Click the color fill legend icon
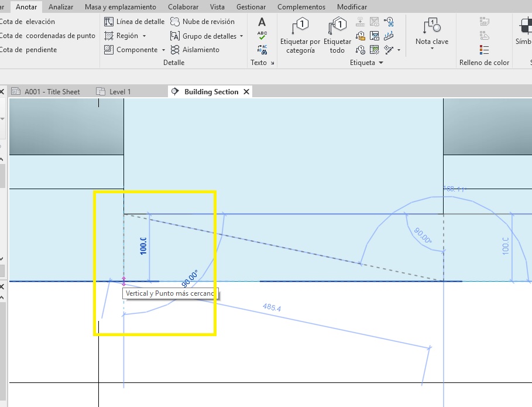The image size is (532, 407). tap(484, 49)
